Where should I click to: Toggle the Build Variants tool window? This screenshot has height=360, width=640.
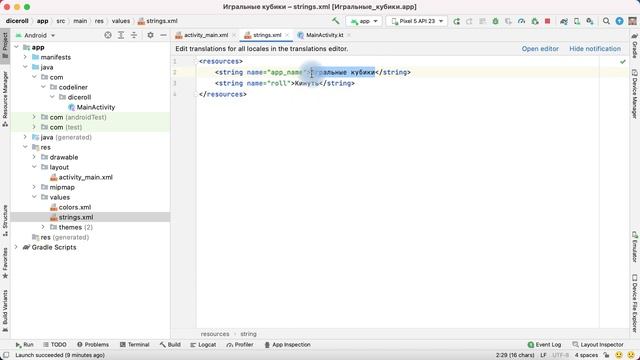[x=5, y=311]
